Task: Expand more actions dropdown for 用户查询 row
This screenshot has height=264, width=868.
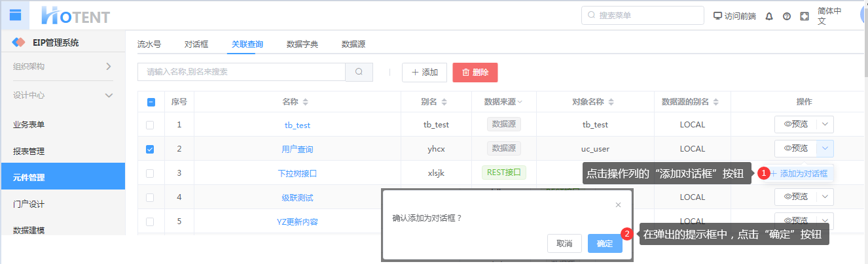Action: (825, 148)
